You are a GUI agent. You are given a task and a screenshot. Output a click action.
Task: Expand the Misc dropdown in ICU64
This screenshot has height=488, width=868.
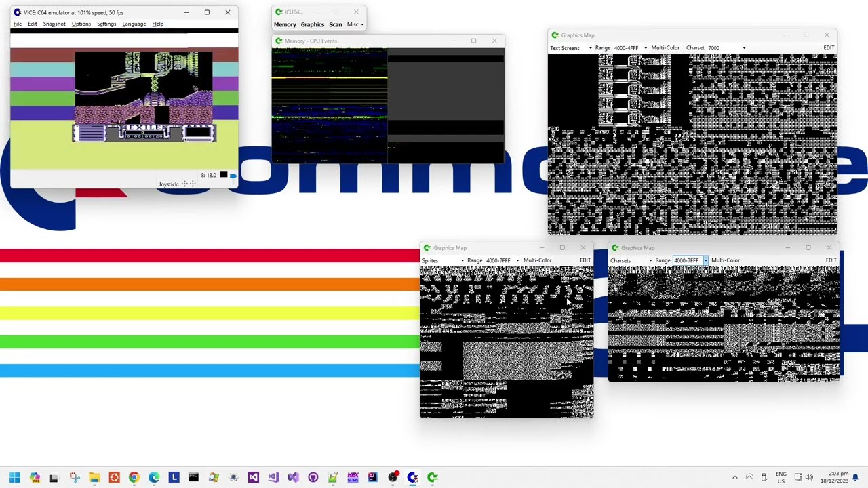click(355, 24)
